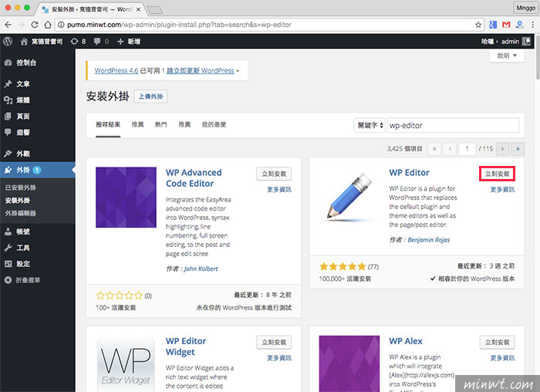Click the current page number field
Screen dimensions: 540x392
(467, 149)
